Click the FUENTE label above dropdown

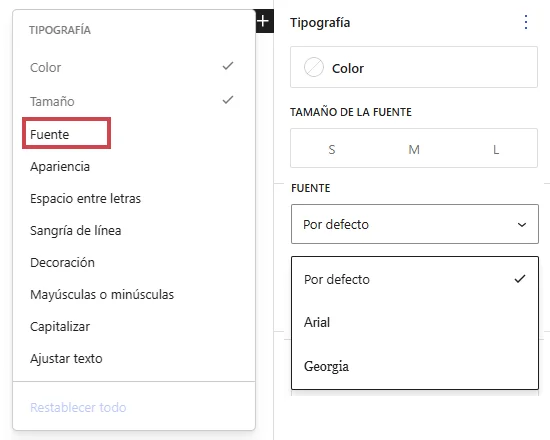[310, 188]
